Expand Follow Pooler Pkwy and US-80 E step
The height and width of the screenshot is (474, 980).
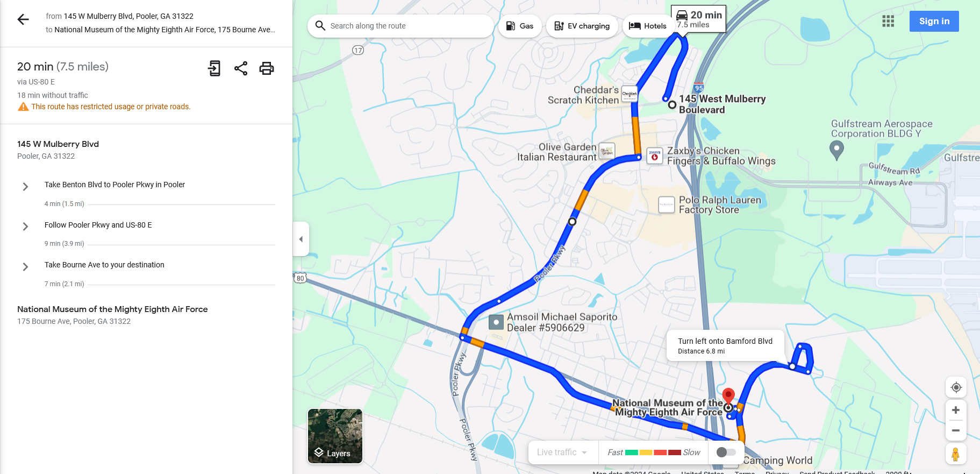[x=25, y=227]
